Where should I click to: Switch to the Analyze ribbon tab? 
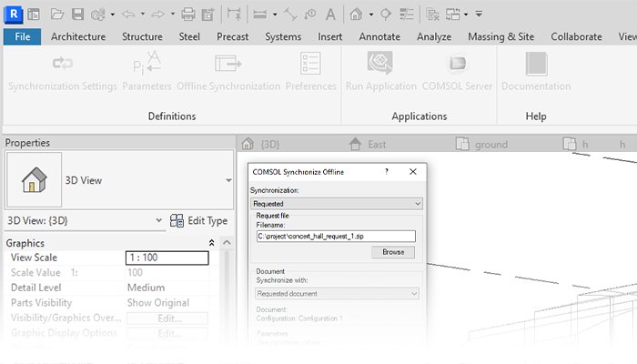(434, 36)
